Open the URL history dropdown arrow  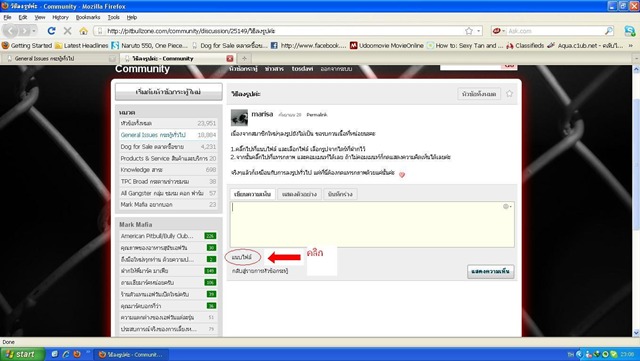[479, 31]
